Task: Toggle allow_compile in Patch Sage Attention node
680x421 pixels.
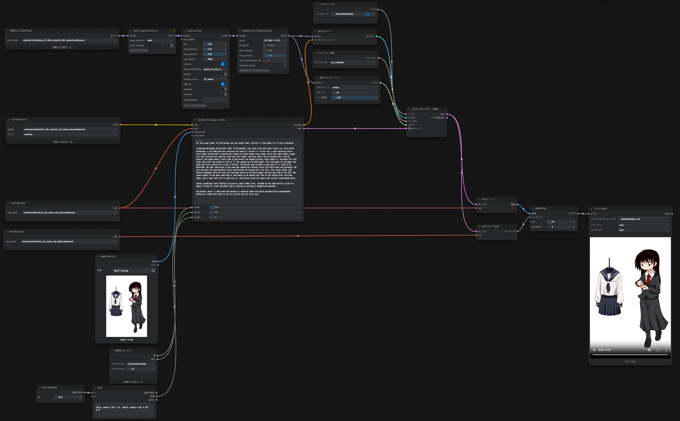Action: pos(170,45)
